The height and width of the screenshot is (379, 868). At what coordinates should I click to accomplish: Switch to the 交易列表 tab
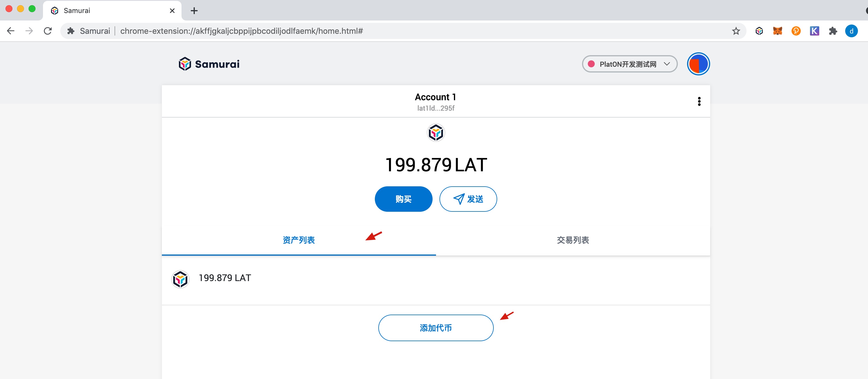(573, 240)
